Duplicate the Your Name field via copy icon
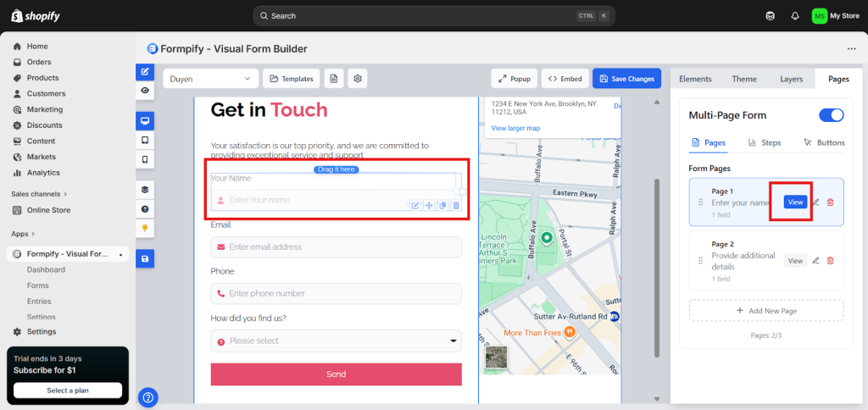Viewport: 868px width, 410px height. click(x=442, y=206)
